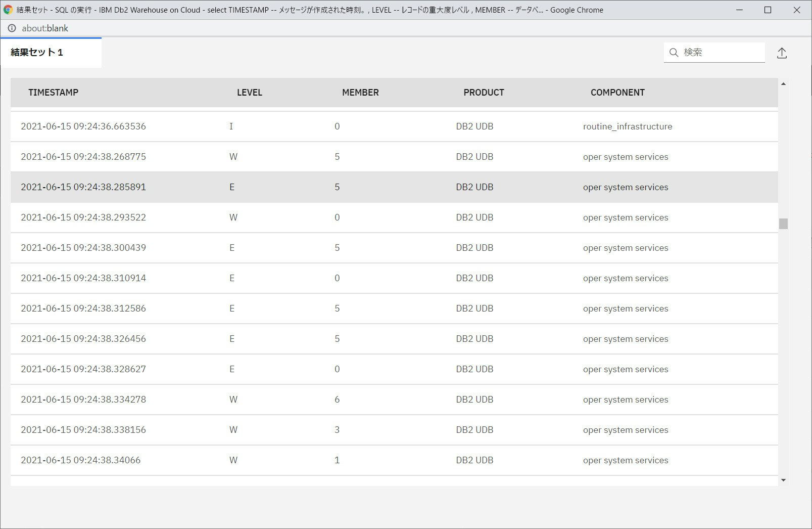The width and height of the screenshot is (812, 529).
Task: Select timestamp 2021-06-15 09:24:36.663536
Action: point(83,126)
